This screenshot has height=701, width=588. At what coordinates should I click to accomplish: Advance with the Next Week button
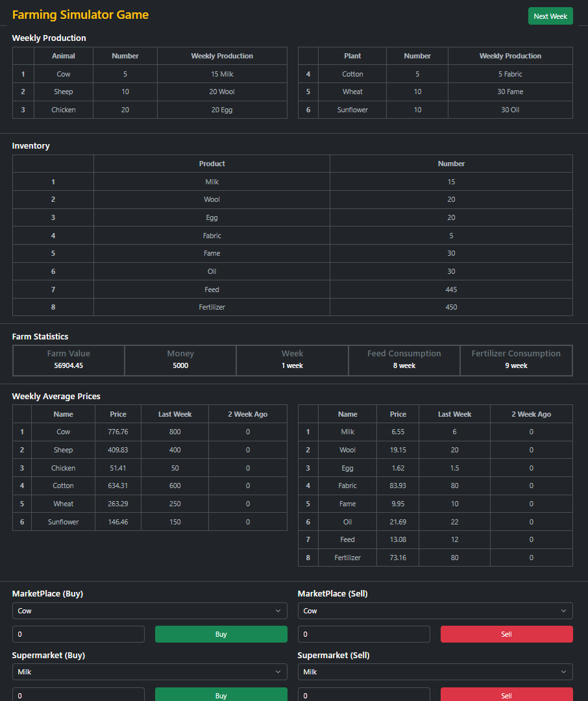(550, 16)
